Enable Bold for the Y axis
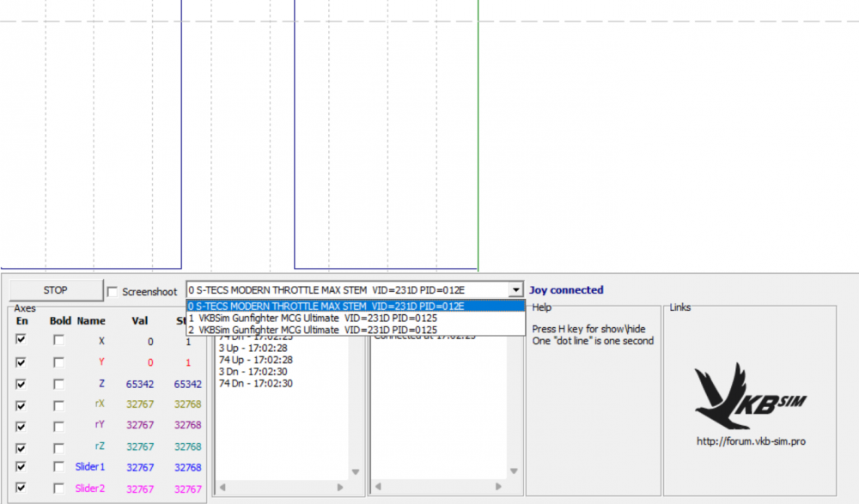 tap(58, 362)
